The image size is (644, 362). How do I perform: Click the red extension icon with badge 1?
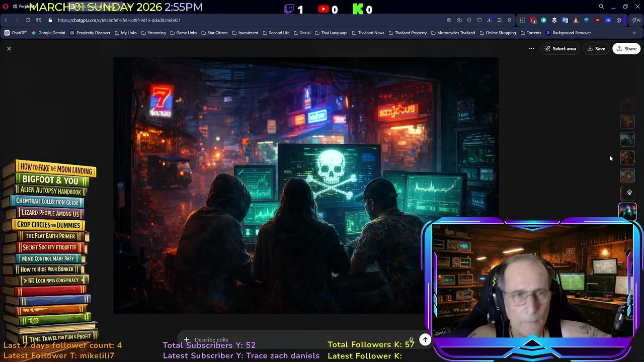(x=533, y=20)
